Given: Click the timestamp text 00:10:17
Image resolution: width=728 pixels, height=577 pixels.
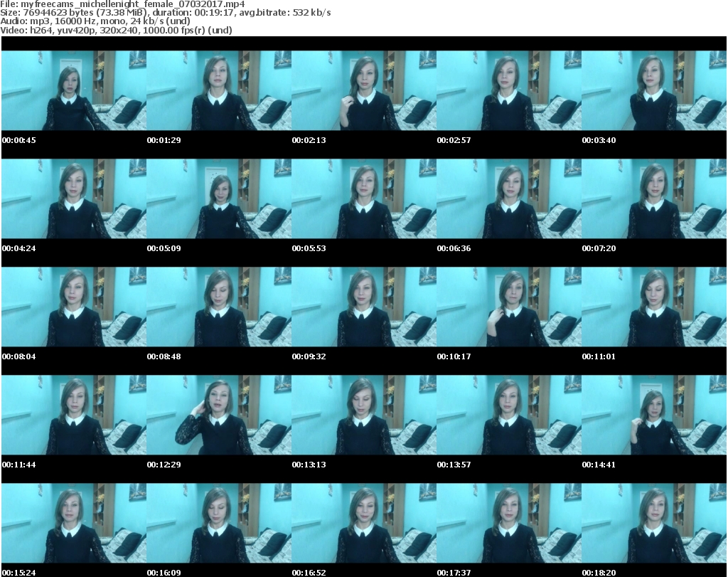Looking at the screenshot, I should click(454, 356).
